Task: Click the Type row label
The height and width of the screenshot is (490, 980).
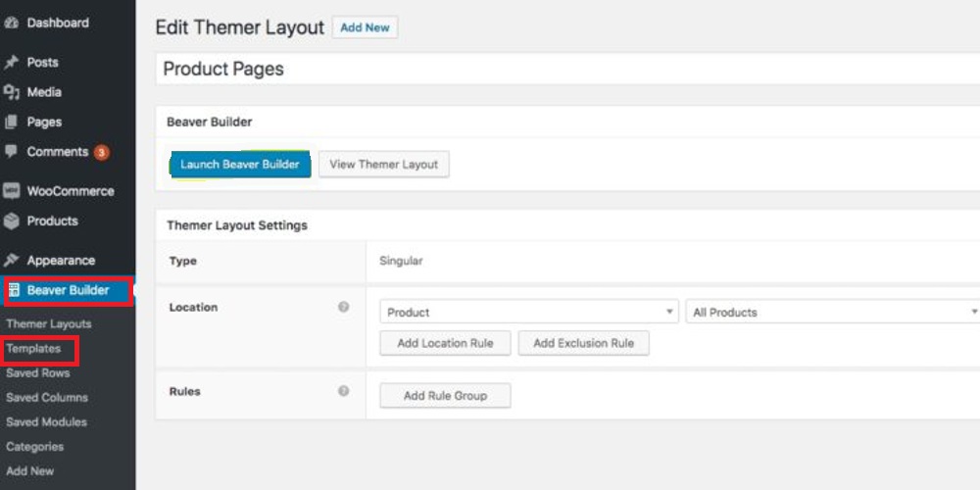Action: click(x=182, y=261)
